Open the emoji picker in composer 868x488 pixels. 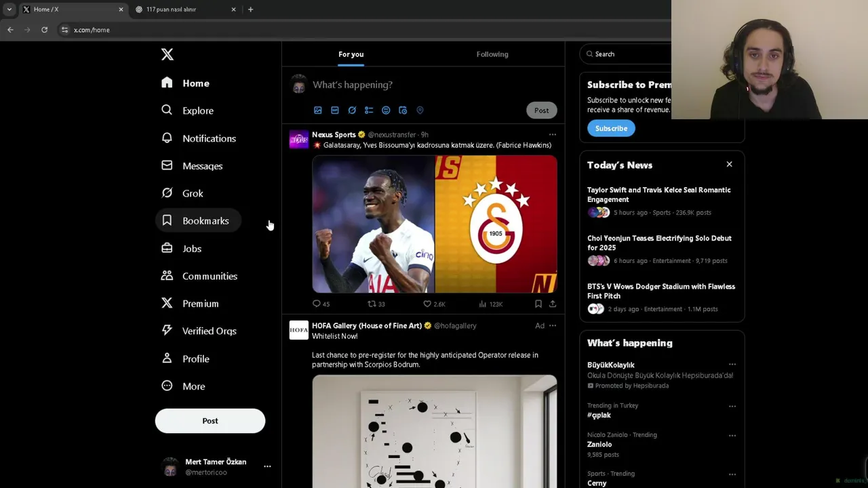coord(386,110)
